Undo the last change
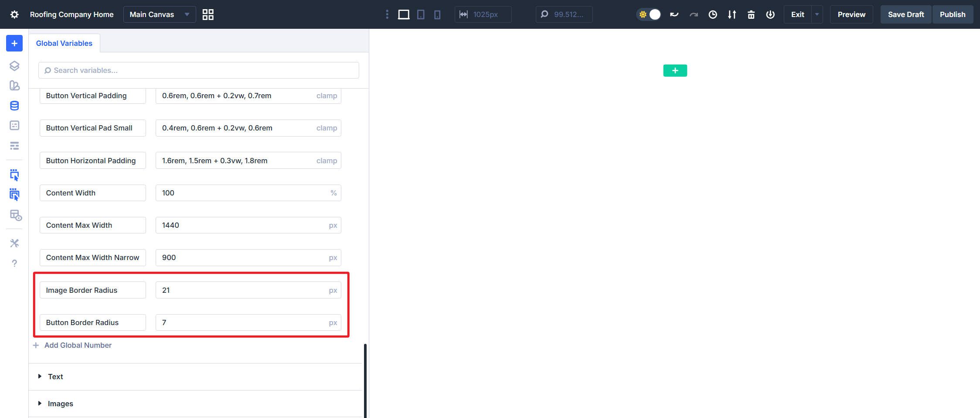Image resolution: width=980 pixels, height=418 pixels. [x=674, y=14]
